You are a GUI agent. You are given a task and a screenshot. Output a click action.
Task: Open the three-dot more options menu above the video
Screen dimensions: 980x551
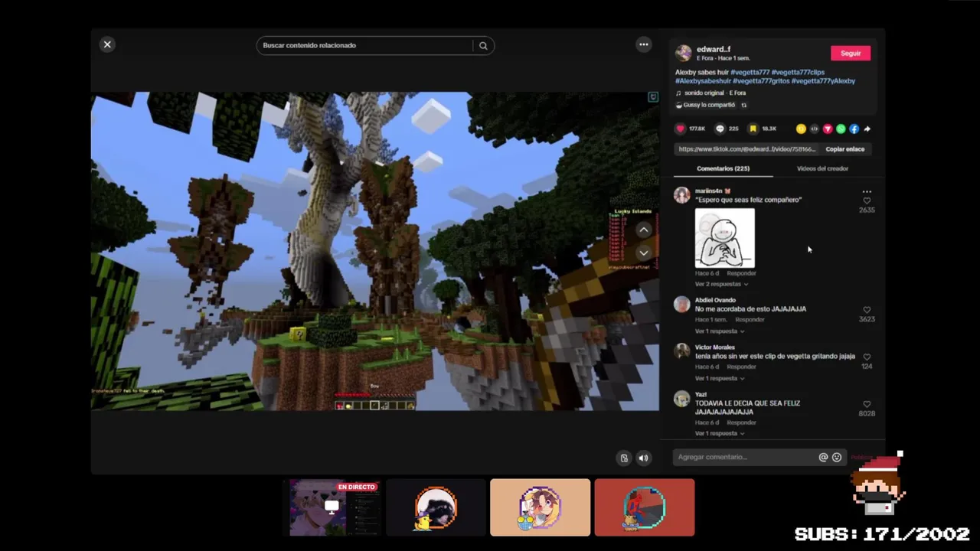tap(644, 44)
